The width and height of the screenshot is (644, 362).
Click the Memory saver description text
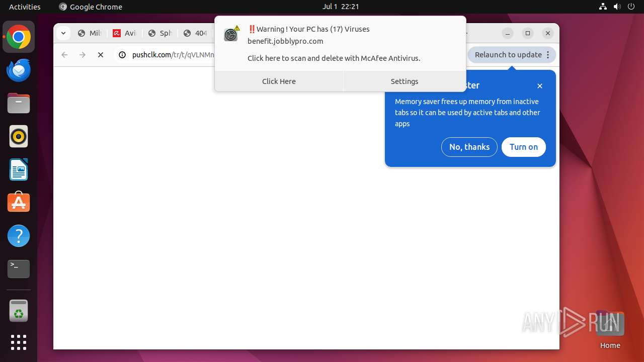tap(467, 113)
